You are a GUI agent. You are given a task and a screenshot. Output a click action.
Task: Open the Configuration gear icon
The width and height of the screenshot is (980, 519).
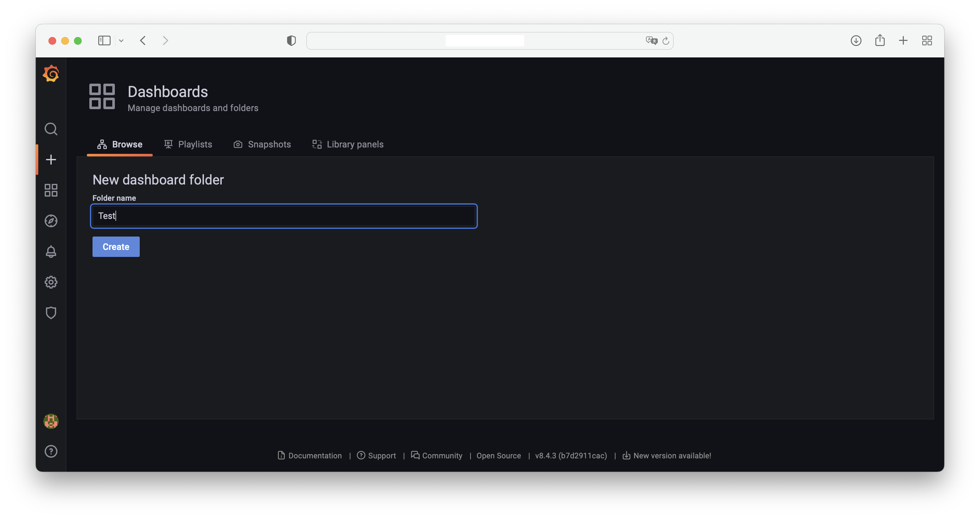tap(51, 282)
